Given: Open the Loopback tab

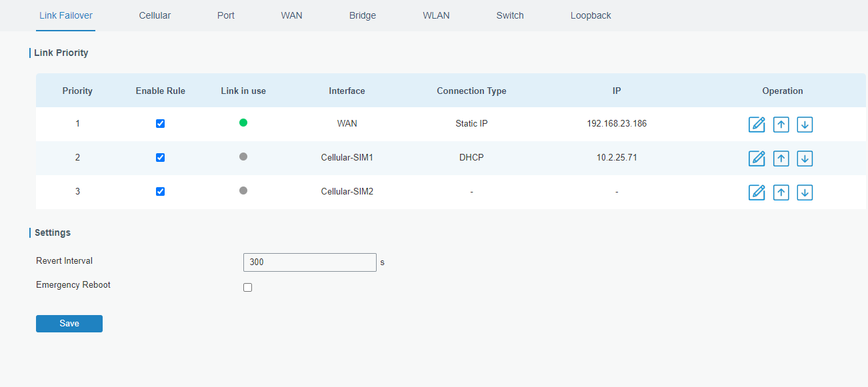Looking at the screenshot, I should (x=591, y=15).
